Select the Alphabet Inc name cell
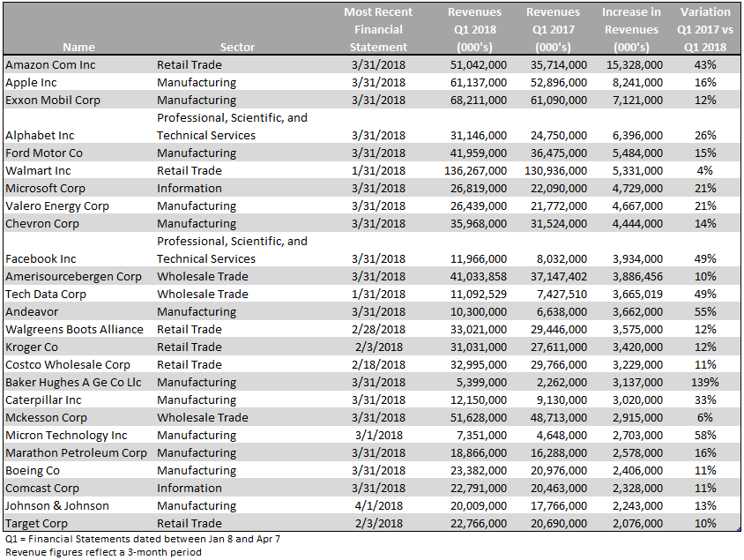This screenshot has height=560, width=744. [x=40, y=135]
